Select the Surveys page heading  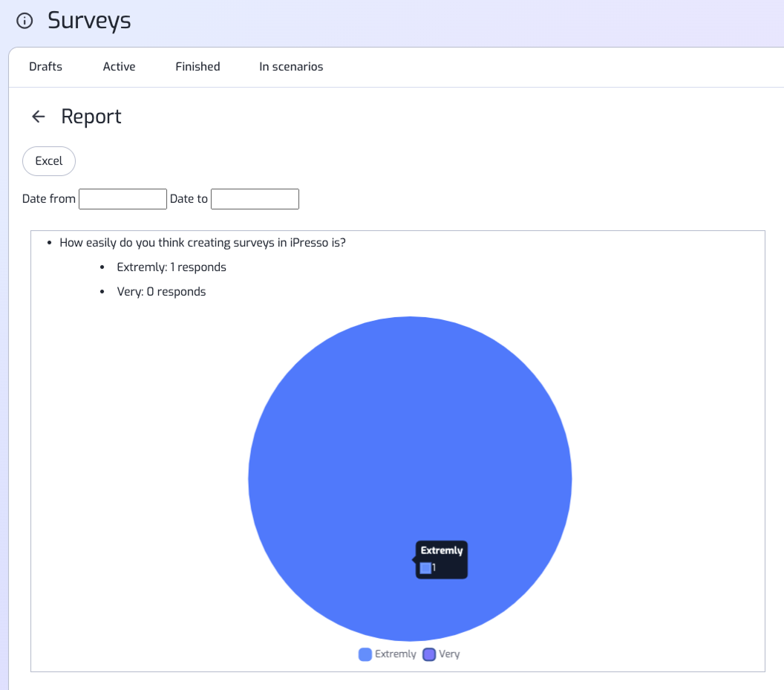point(89,21)
